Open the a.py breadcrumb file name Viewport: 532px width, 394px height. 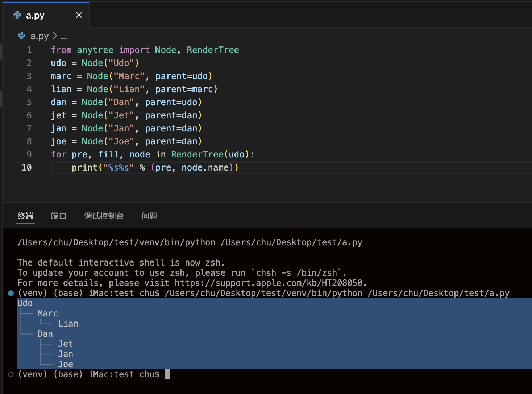click(40, 36)
